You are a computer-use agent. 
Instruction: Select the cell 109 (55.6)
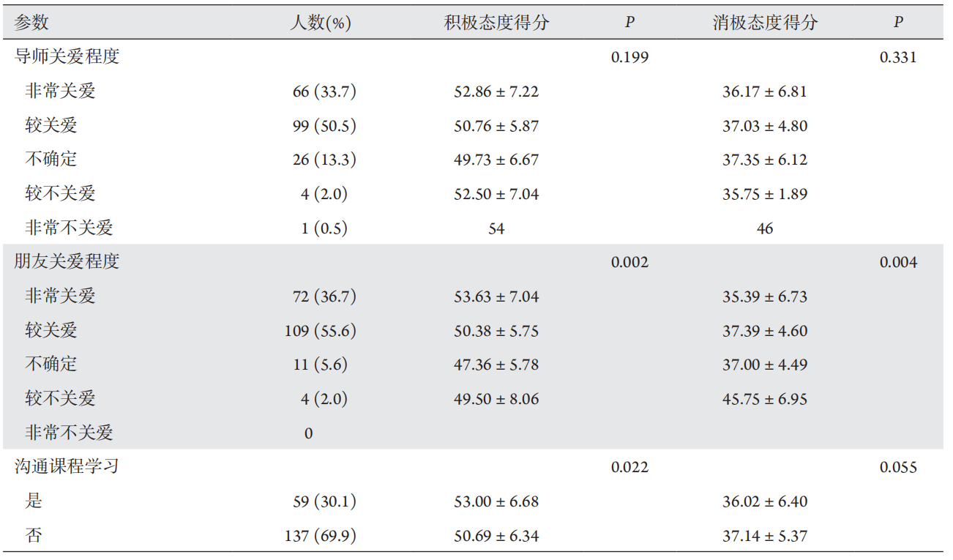pyautogui.click(x=320, y=331)
